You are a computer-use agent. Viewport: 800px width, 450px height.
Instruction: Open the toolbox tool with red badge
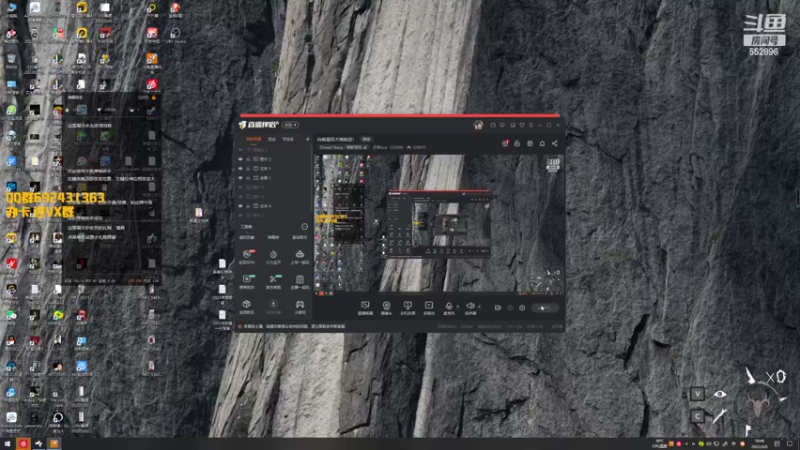pyautogui.click(x=247, y=257)
